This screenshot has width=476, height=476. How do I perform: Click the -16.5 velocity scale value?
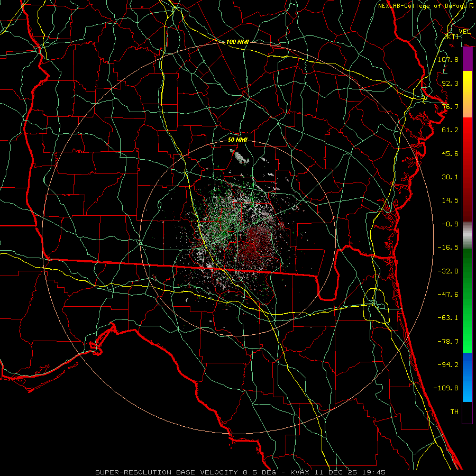[x=448, y=248]
